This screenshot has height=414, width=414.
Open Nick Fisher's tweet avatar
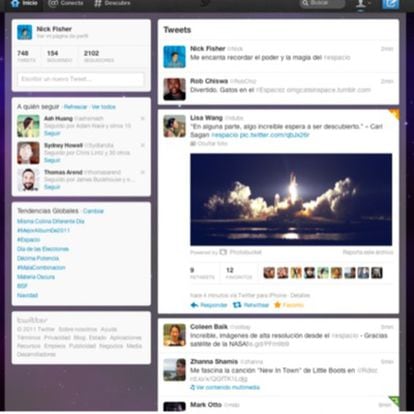tap(174, 57)
